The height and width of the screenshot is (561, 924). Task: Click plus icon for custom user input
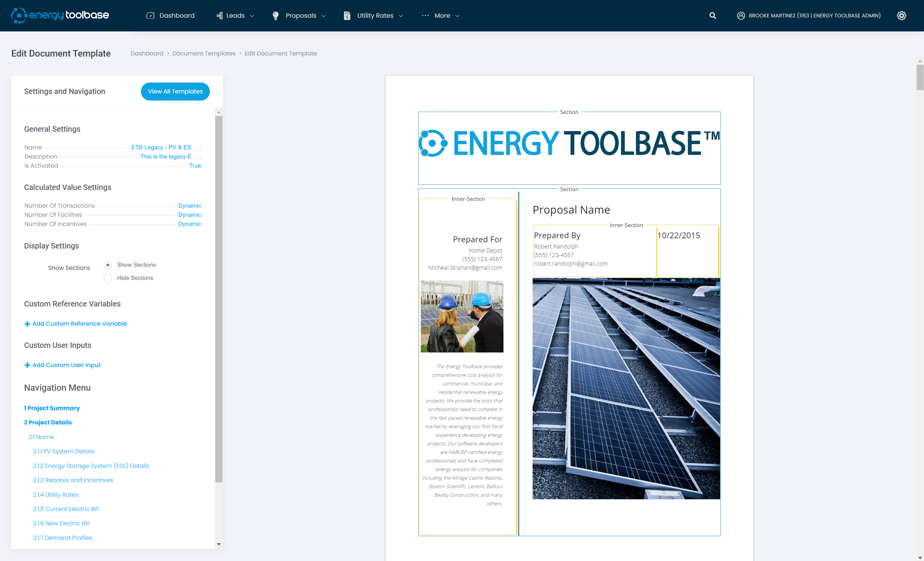click(x=27, y=365)
